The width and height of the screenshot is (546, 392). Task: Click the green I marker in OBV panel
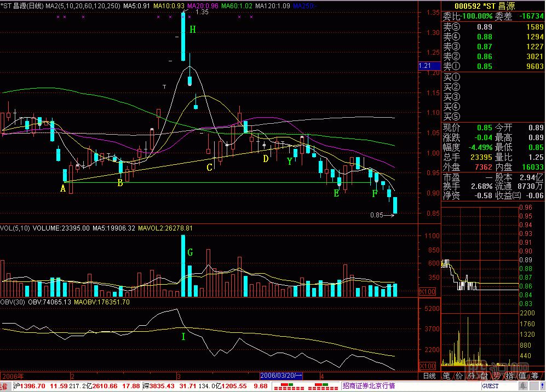(x=183, y=337)
